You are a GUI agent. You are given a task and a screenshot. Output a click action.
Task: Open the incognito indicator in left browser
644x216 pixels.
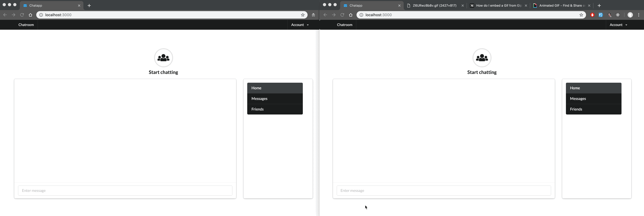313,15
